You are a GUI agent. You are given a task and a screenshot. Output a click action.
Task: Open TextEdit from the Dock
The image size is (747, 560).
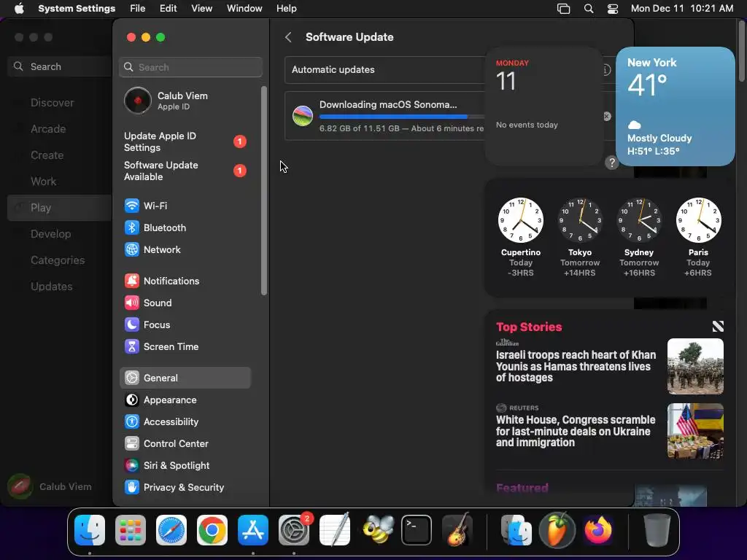(x=335, y=530)
